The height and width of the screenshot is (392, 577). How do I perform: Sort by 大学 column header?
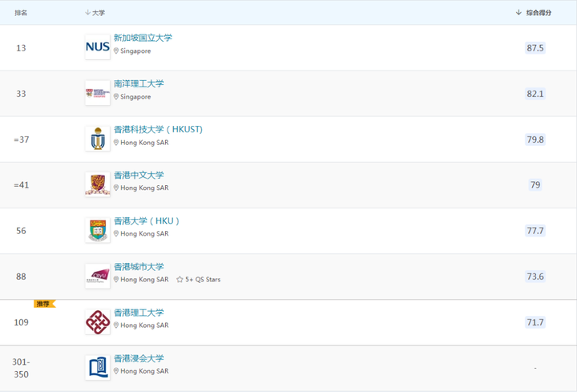[95, 13]
